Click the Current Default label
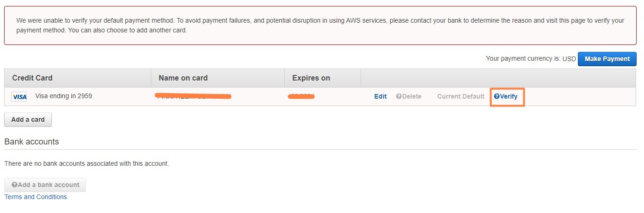 460,96
